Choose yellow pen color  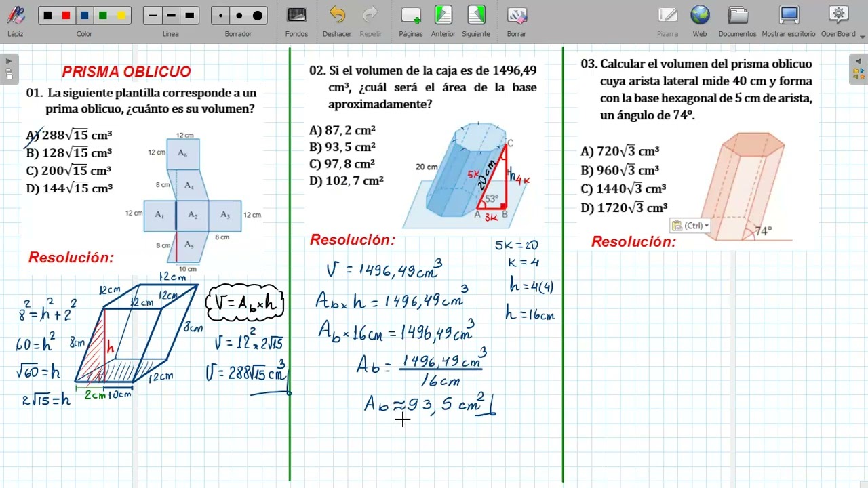pos(121,16)
